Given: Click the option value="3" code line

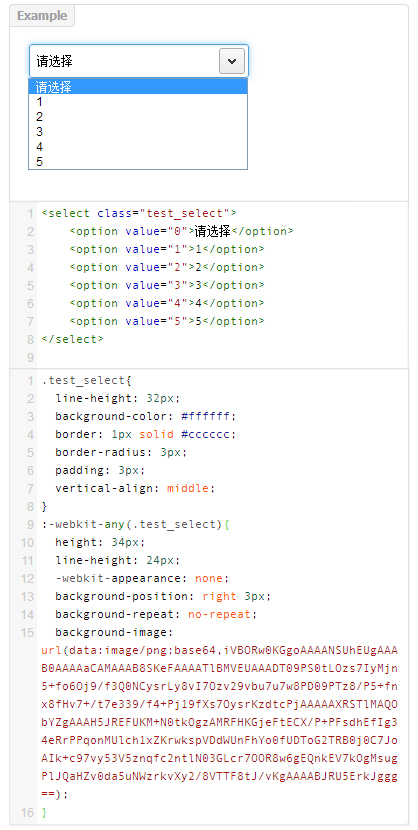Looking at the screenshot, I should (x=167, y=285).
